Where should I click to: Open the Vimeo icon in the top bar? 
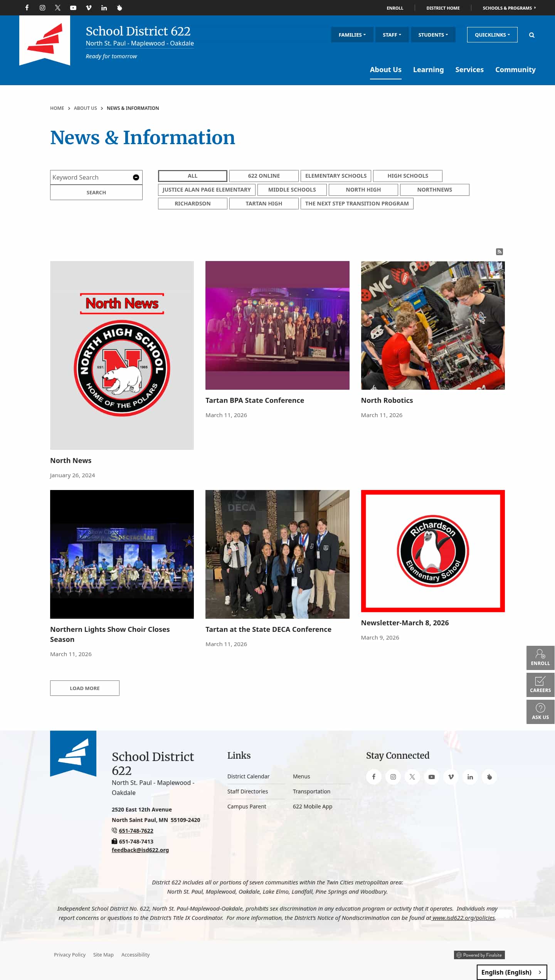coord(89,8)
